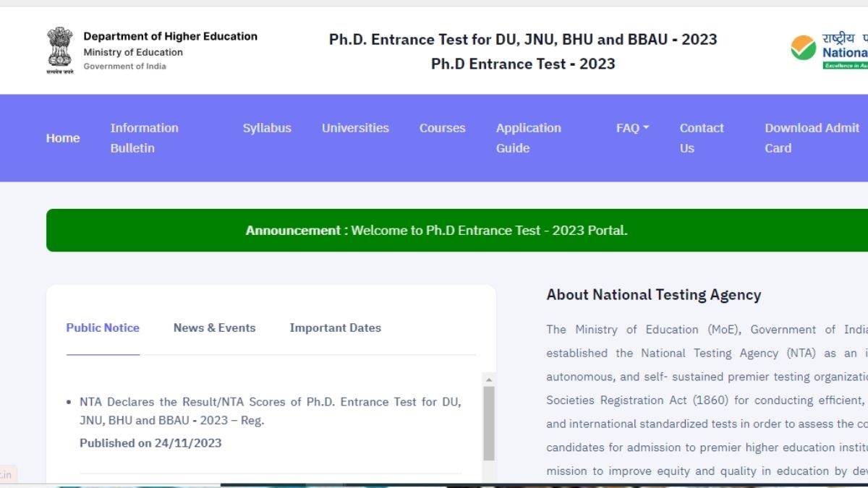Navigate to Contact Us
This screenshot has height=488, width=868.
701,138
